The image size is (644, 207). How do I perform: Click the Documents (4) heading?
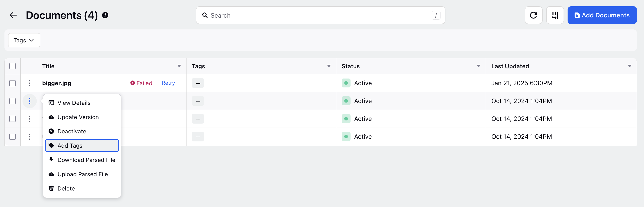[62, 15]
